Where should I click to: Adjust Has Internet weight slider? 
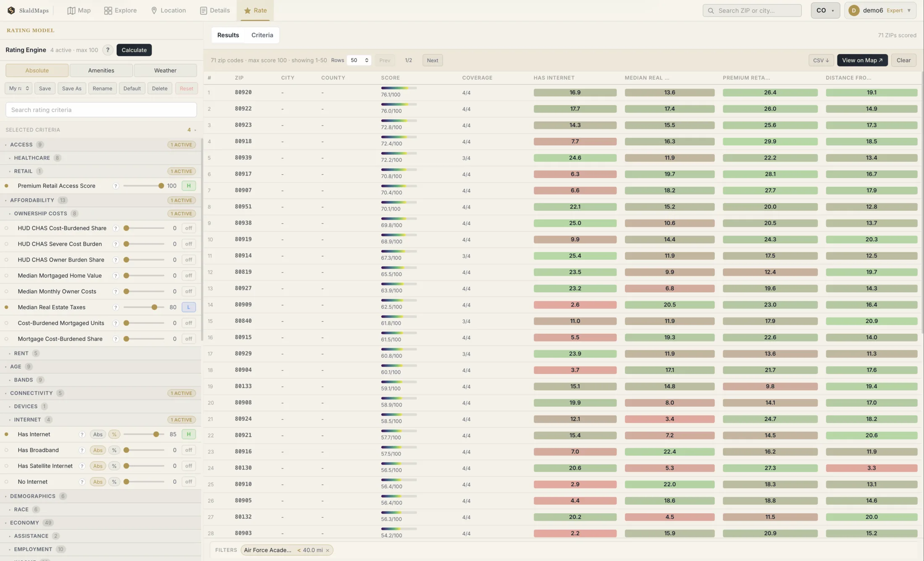coord(144,435)
